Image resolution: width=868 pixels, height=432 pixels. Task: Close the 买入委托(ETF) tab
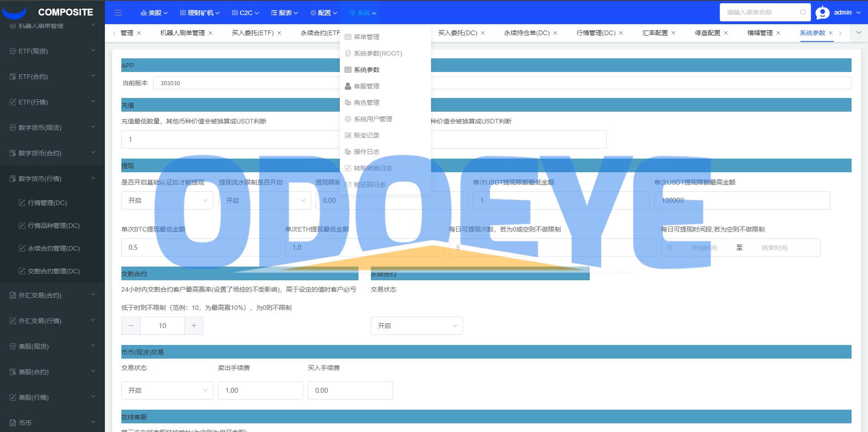point(279,33)
